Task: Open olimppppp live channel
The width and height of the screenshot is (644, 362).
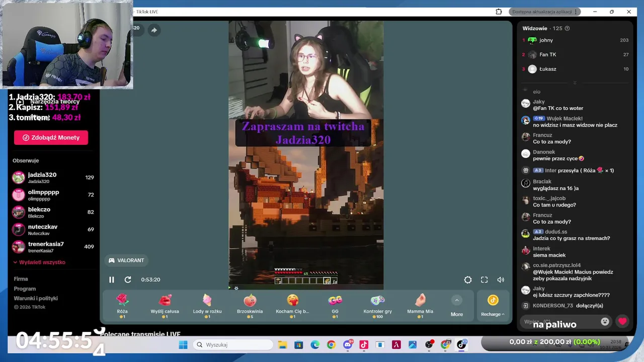Action: tap(53, 195)
